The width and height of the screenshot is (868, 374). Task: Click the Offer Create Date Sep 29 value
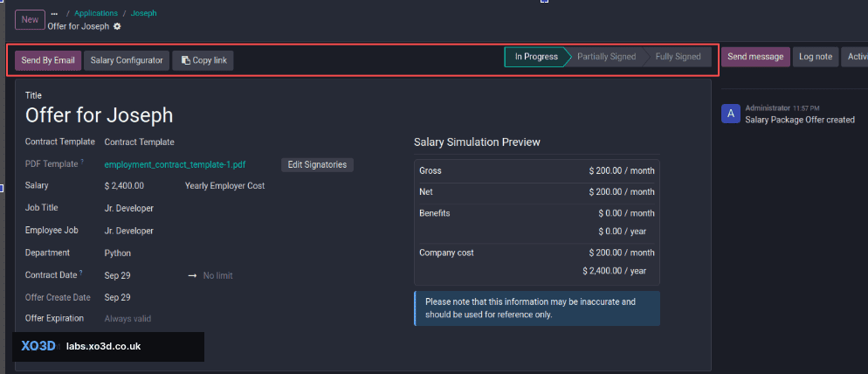coord(117,297)
